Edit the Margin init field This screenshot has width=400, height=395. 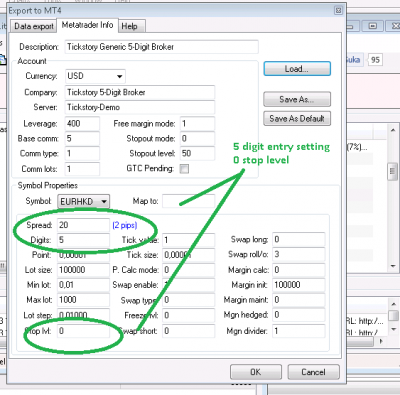[299, 285]
